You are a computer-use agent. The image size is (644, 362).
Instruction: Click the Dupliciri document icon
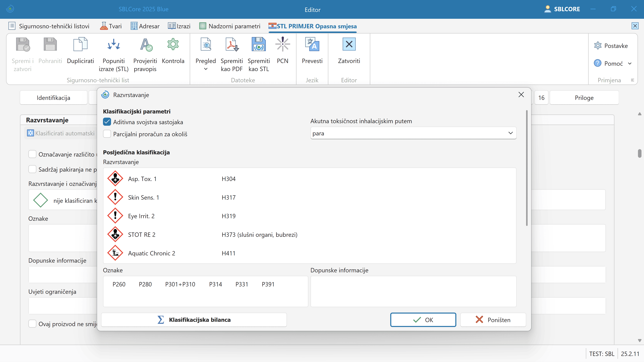point(80,44)
